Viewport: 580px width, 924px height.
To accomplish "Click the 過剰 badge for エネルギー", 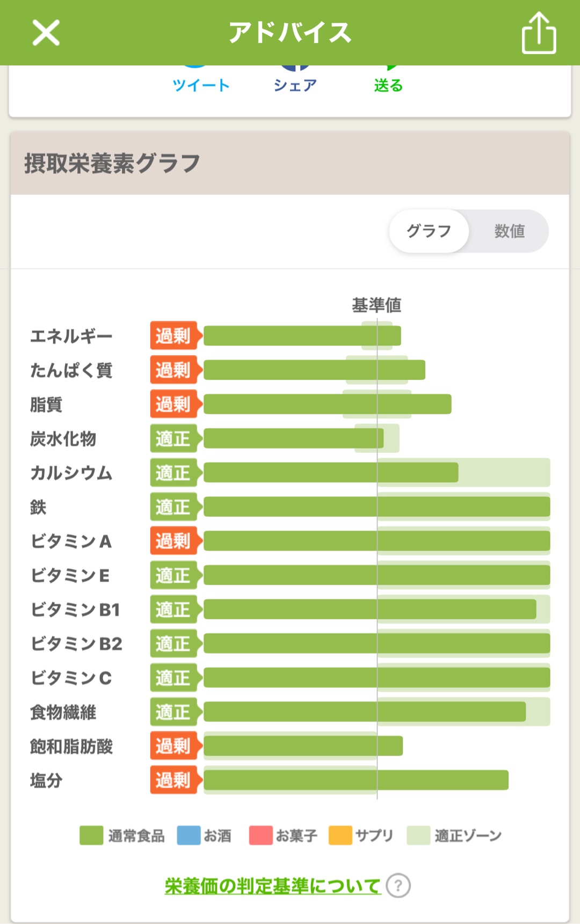I will (x=173, y=336).
